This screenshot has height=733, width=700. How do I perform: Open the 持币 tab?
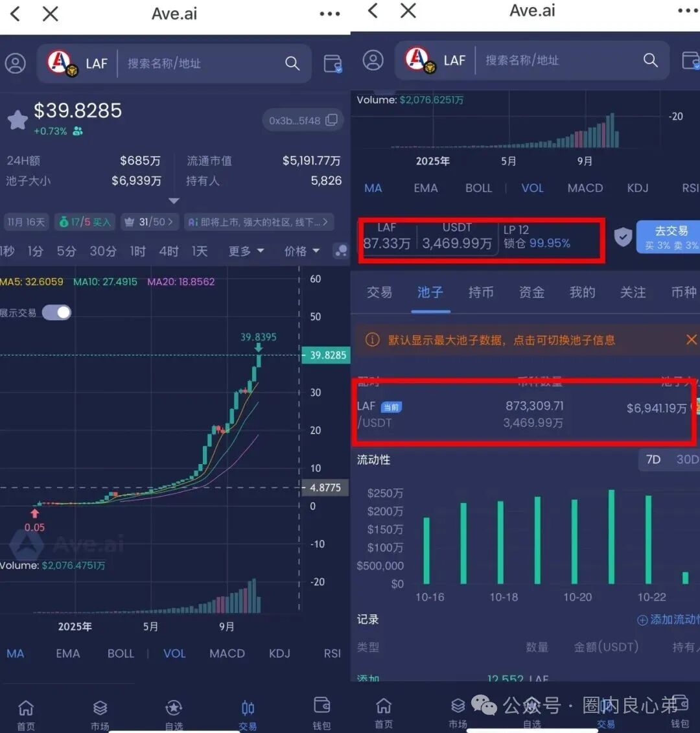(481, 292)
